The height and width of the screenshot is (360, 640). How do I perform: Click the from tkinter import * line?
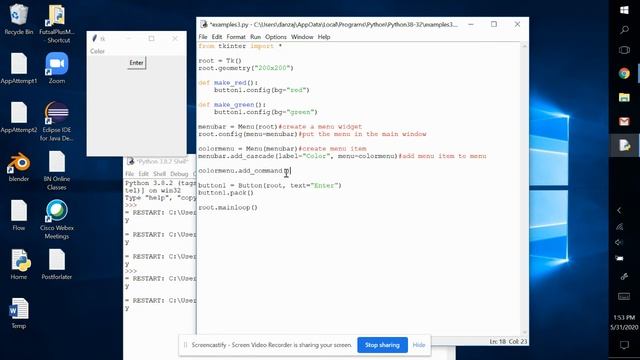click(x=240, y=46)
